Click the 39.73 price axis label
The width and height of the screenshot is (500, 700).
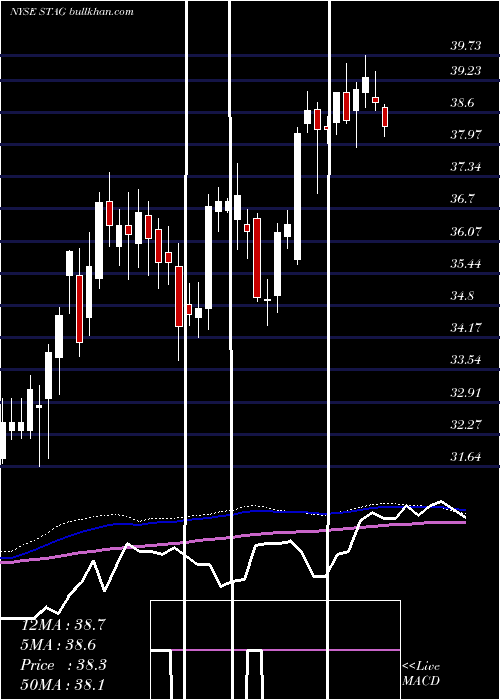(x=466, y=46)
